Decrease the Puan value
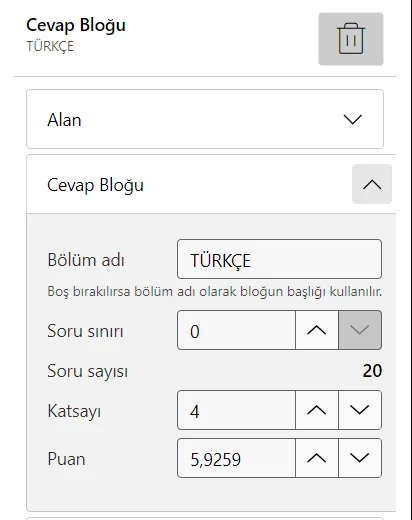The height and width of the screenshot is (520, 412). pos(360,458)
